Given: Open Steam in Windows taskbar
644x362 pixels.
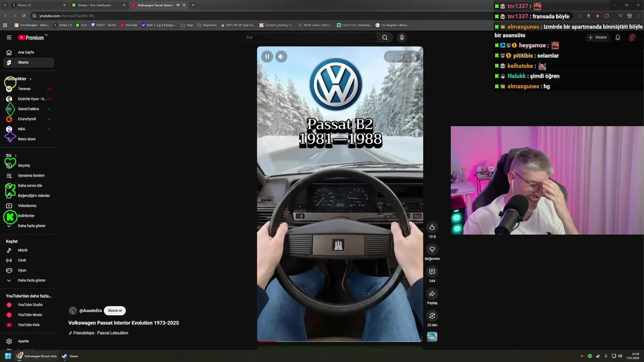Looking at the screenshot, I should 70,356.
